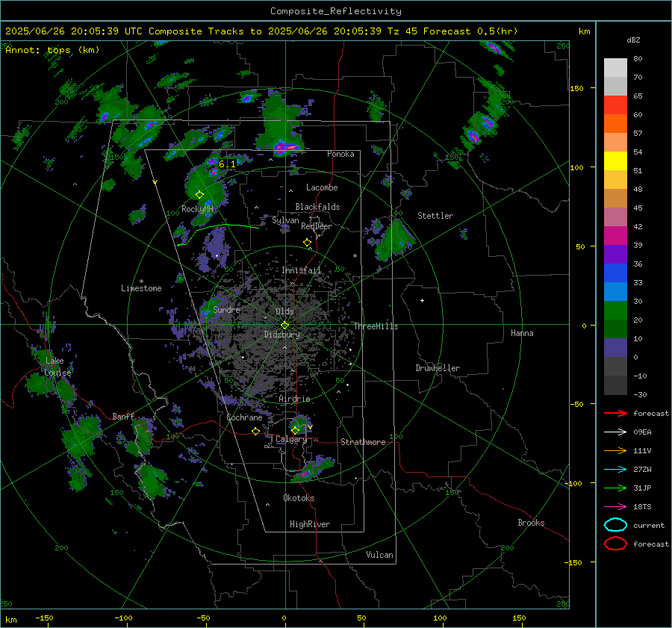This screenshot has height=628, width=672.
Task: Click the Stettler town label
Action: (x=435, y=216)
